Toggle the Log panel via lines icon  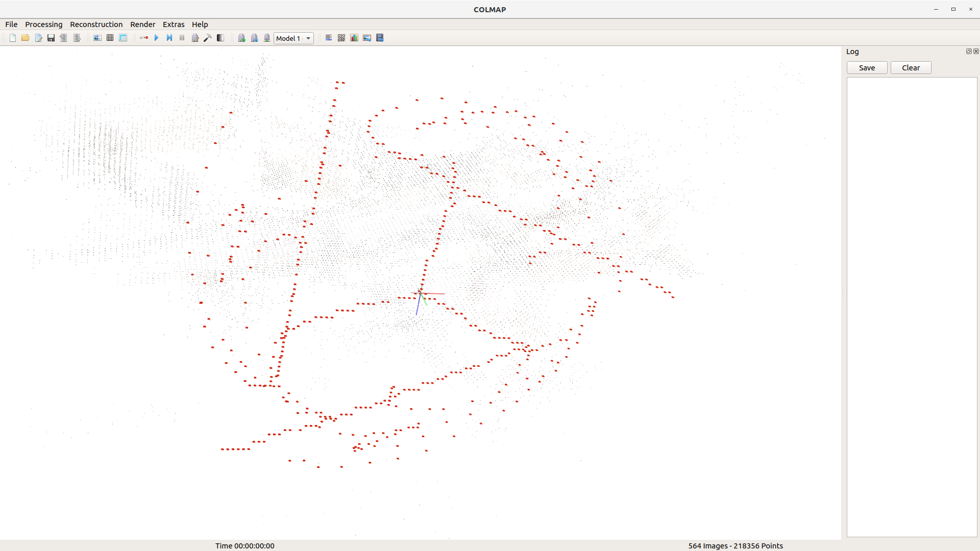[329, 38]
